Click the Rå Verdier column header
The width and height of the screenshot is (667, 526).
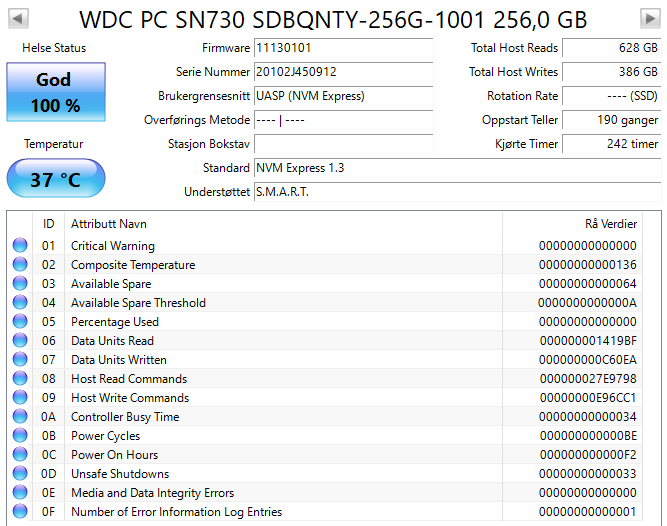[572, 224]
